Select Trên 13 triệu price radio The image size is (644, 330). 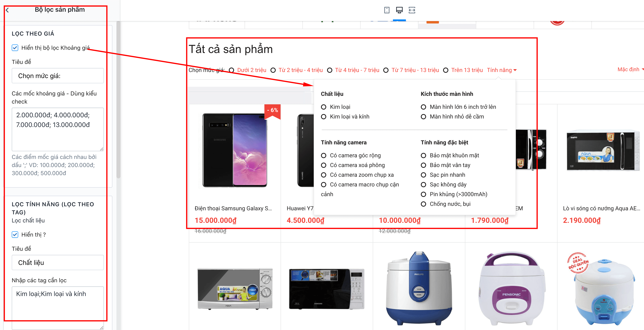446,70
